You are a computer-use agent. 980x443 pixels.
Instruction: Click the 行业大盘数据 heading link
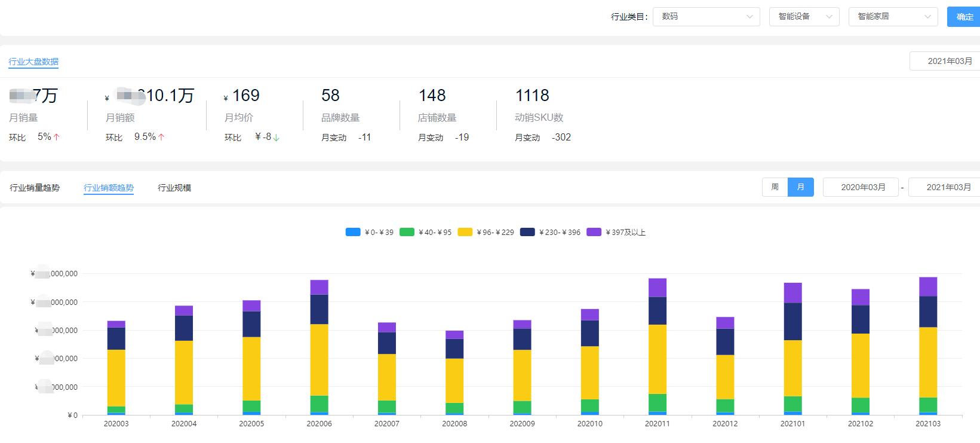pos(33,62)
